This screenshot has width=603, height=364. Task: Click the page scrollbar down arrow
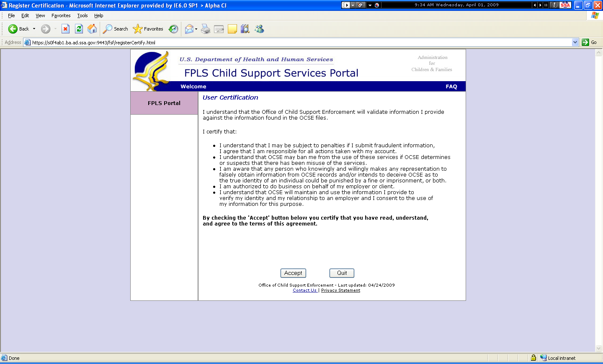(x=599, y=348)
